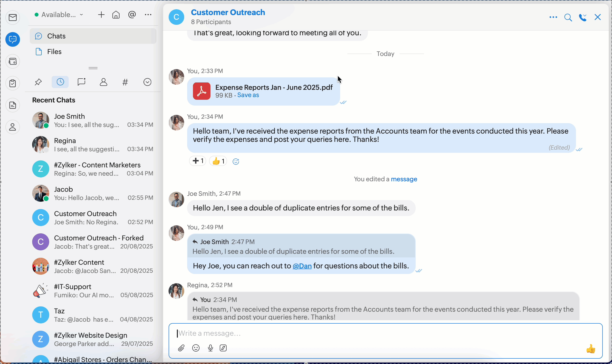Screen dimensions: 612x364
Task: Click Save as link for PDF
Action: (248, 95)
